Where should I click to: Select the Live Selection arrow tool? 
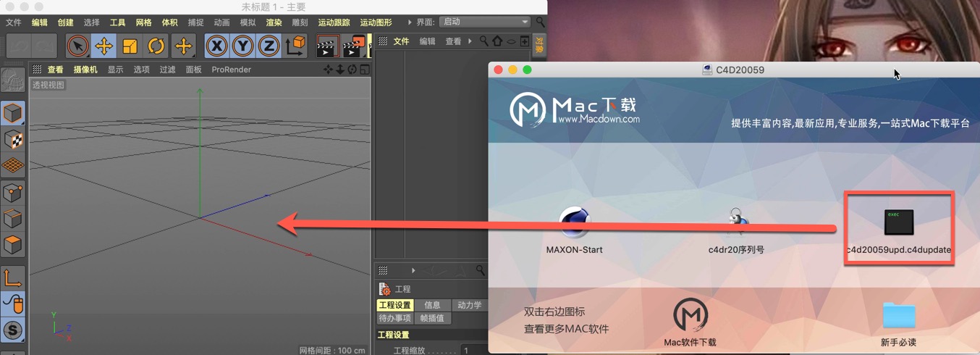pyautogui.click(x=77, y=46)
